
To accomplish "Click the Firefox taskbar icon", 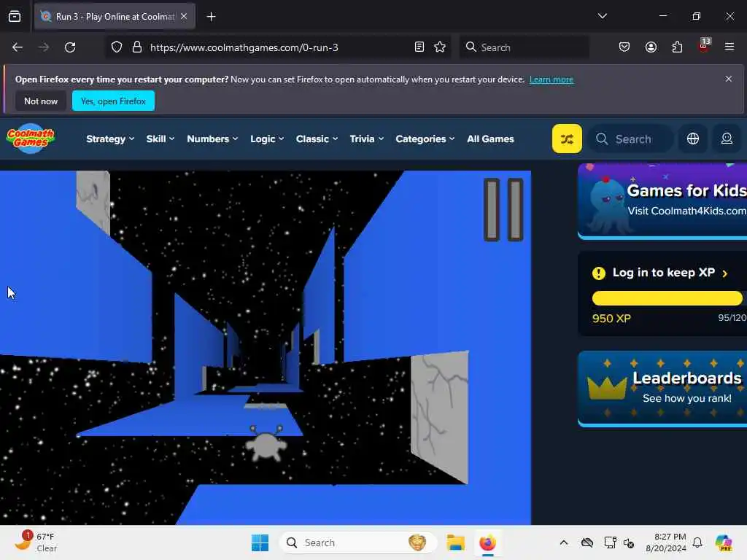I will tap(487, 542).
